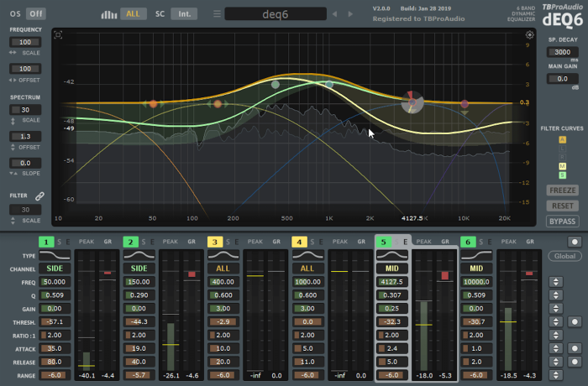Select band 4 bell type icon
The image size is (588, 386).
[x=308, y=256]
